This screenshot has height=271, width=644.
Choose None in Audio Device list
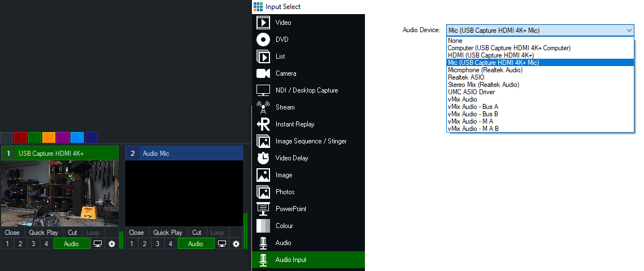540,41
